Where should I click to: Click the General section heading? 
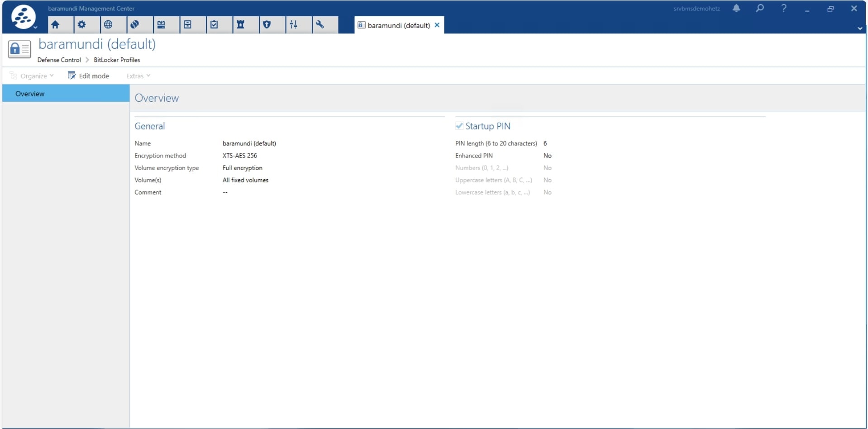[x=150, y=126]
